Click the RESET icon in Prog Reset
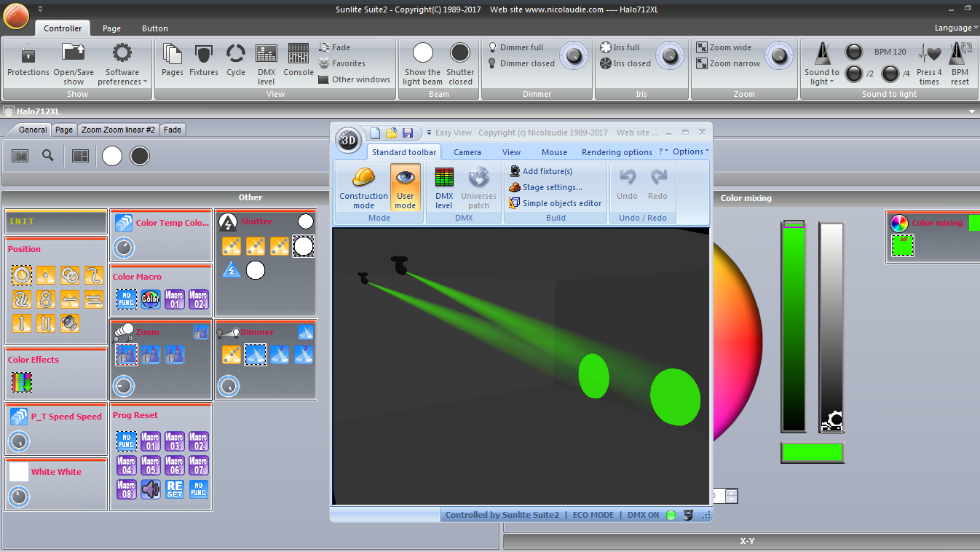980x552 pixels. 175,489
